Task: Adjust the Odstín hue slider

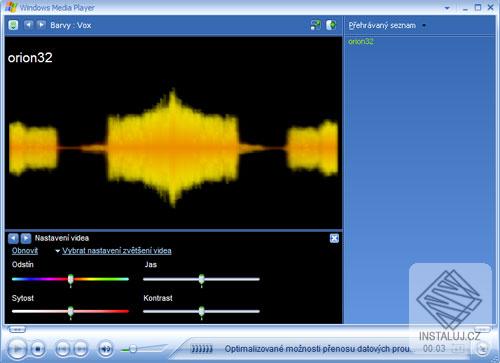Action: 70,280
